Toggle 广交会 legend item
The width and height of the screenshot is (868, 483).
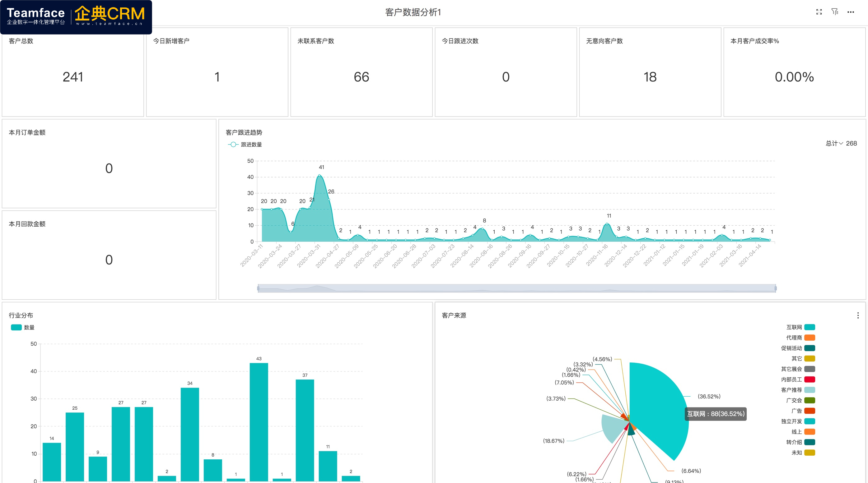tap(800, 400)
